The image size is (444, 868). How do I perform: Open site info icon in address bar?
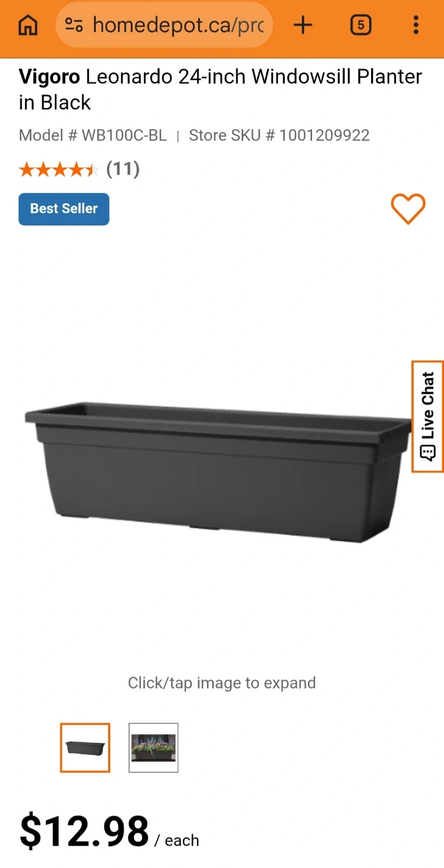coord(74,25)
